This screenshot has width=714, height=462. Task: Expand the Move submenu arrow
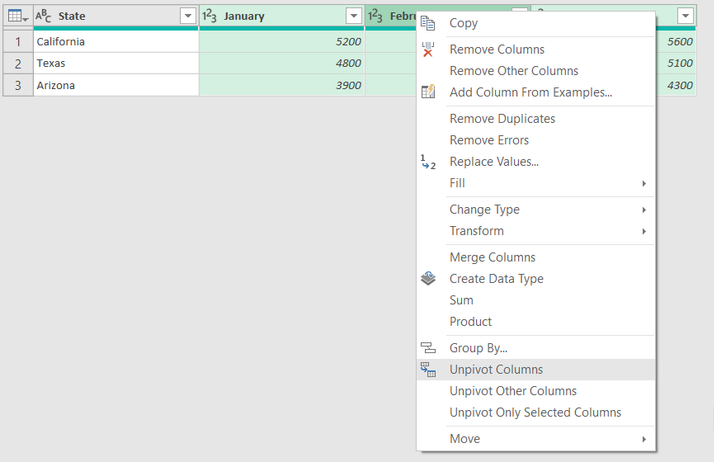(644, 439)
